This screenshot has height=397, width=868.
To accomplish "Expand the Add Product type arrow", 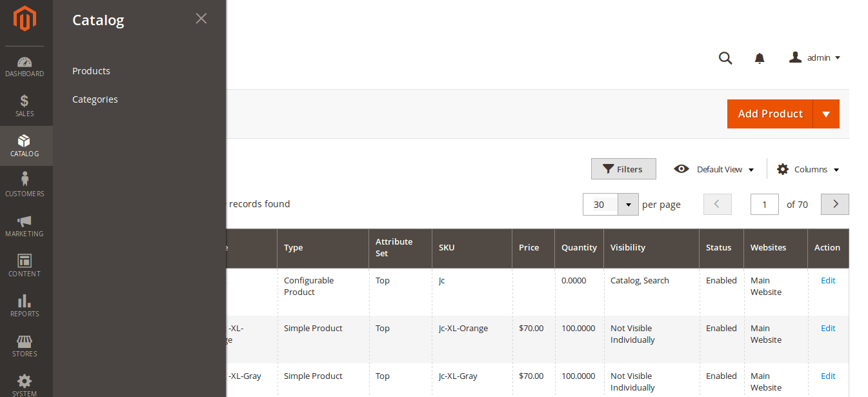I will click(x=826, y=114).
